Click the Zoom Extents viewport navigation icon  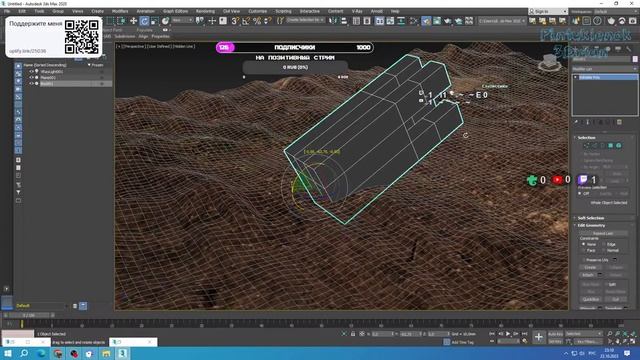point(625,334)
